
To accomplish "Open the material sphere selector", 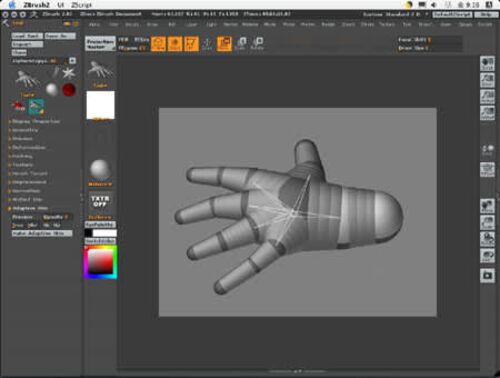I will [x=100, y=170].
